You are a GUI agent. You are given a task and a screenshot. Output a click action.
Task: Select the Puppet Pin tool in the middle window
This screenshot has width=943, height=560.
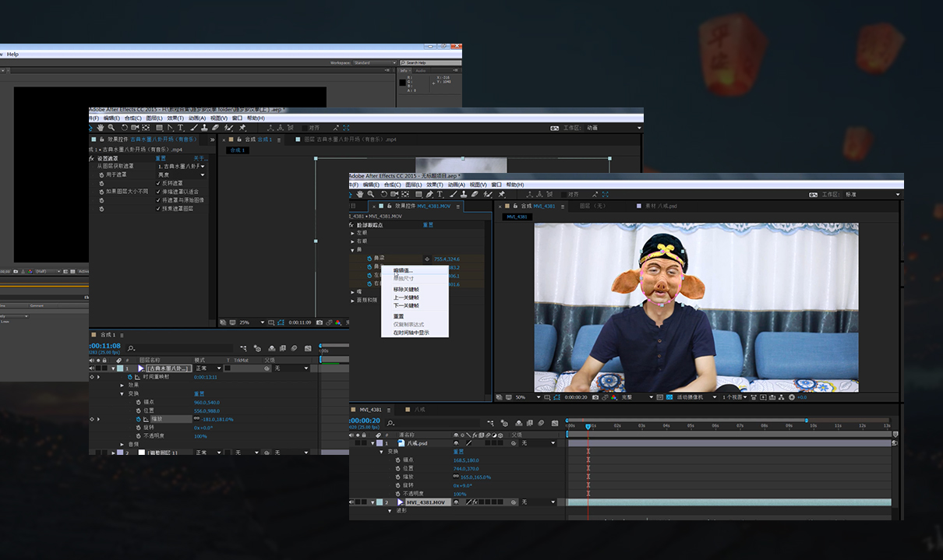coord(242,128)
